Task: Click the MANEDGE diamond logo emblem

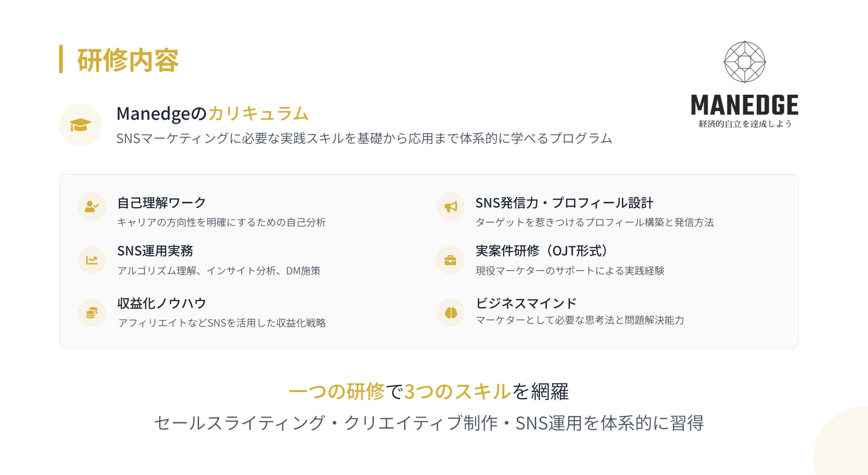Action: click(x=744, y=62)
